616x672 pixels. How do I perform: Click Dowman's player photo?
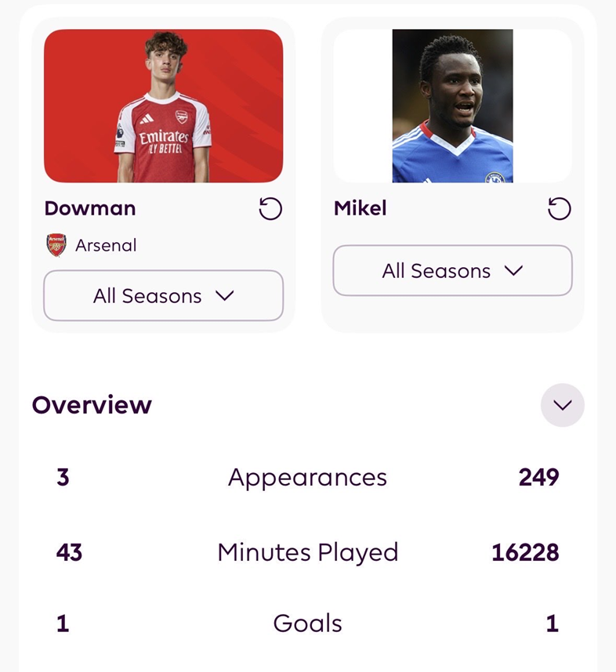163,106
